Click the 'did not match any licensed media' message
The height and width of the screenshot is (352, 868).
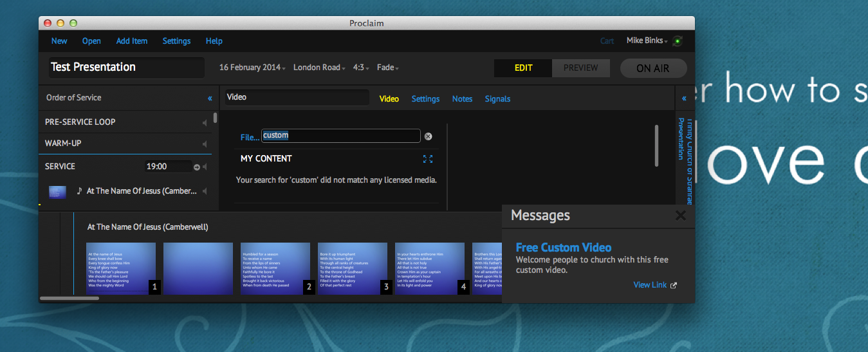point(337,180)
